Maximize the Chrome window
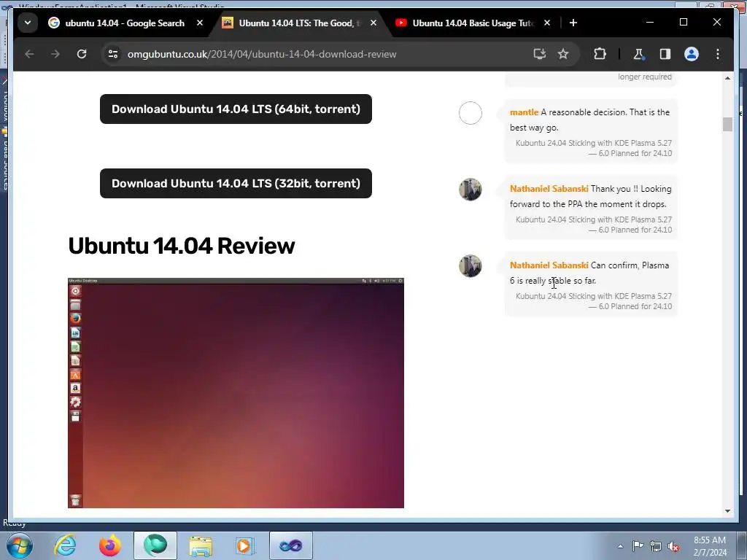 coord(683,23)
